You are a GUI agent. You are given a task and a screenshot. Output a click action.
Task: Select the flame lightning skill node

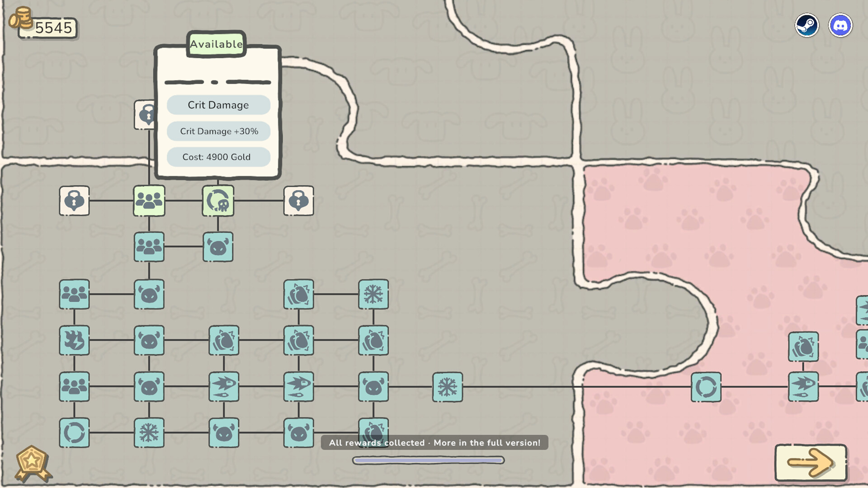[x=75, y=340]
